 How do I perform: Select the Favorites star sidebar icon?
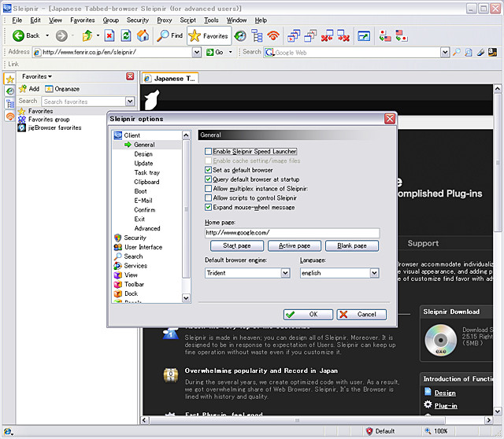10,79
